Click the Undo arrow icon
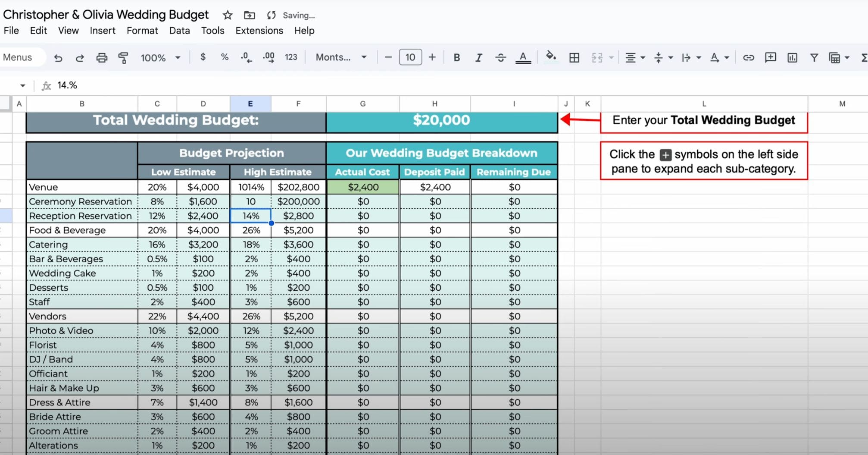Image resolution: width=868 pixels, height=455 pixels. pyautogui.click(x=58, y=58)
